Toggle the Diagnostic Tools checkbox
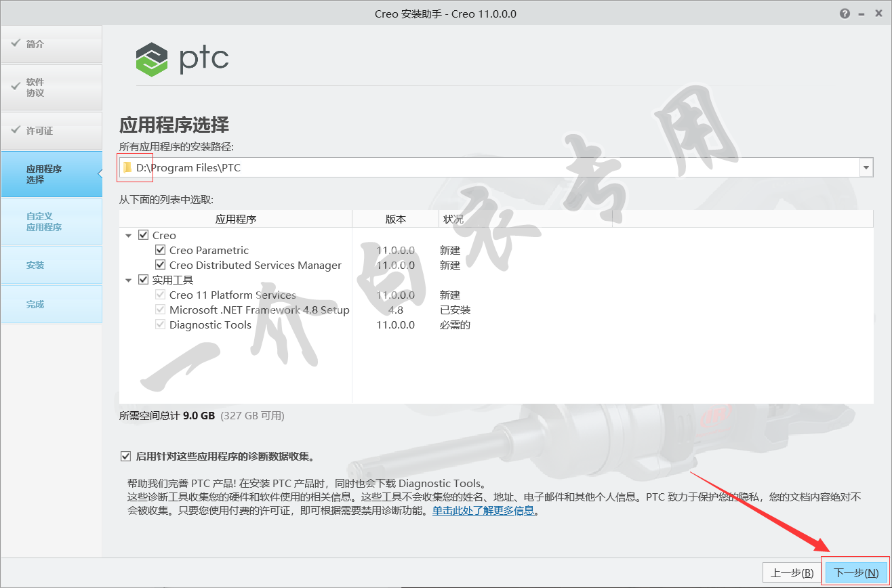The height and width of the screenshot is (588, 892). (x=161, y=324)
